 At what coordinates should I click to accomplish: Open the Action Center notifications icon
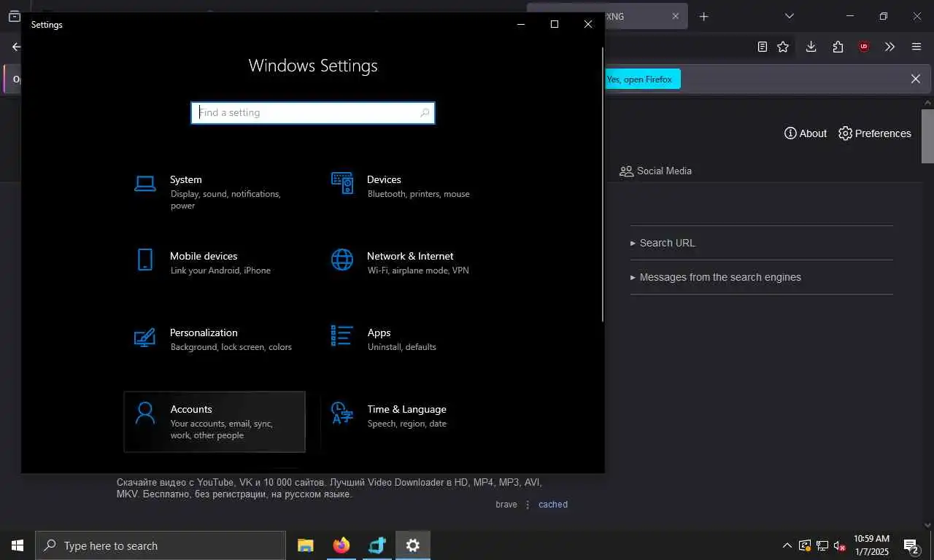(911, 545)
